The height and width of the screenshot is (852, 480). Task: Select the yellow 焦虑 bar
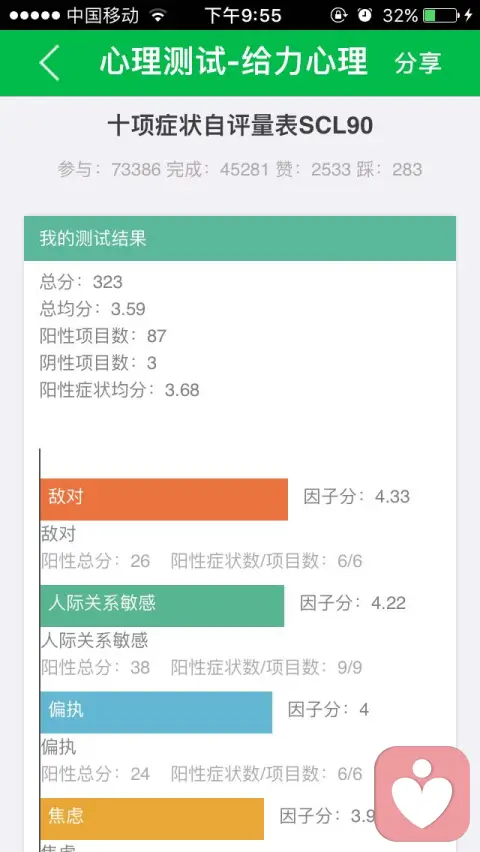coord(152,818)
